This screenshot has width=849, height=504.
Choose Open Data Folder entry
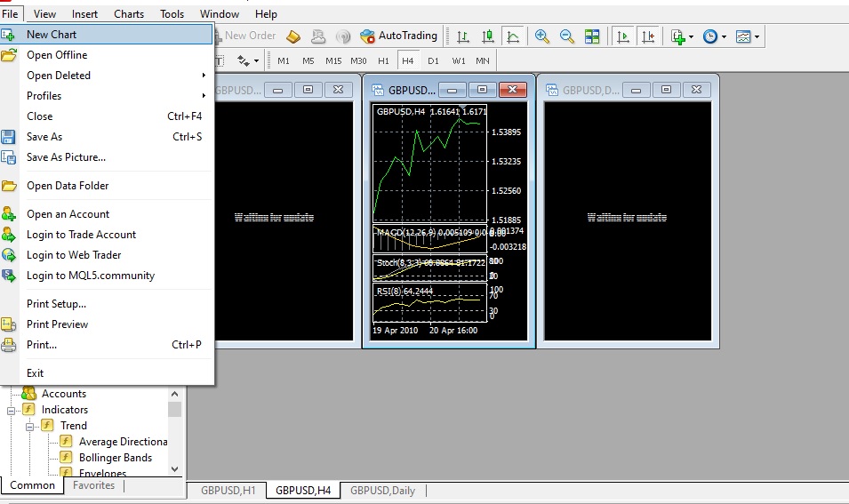[x=106, y=186]
